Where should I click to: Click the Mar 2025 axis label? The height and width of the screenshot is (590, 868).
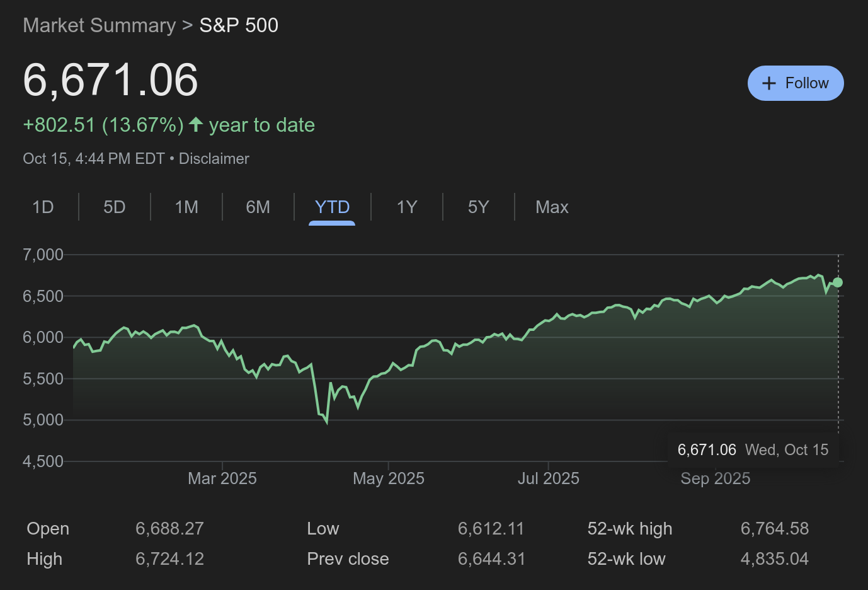(x=222, y=478)
